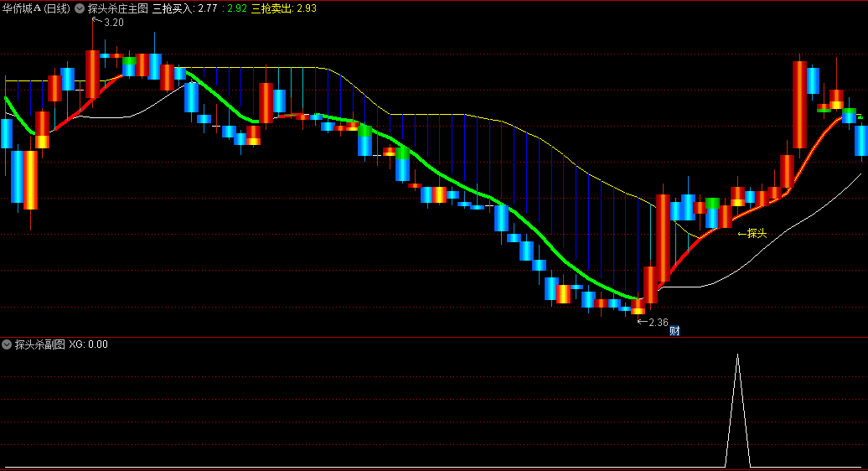The height and width of the screenshot is (471, 868).
Task: Select the tall red candle beside 2.36 low
Action: (663, 238)
